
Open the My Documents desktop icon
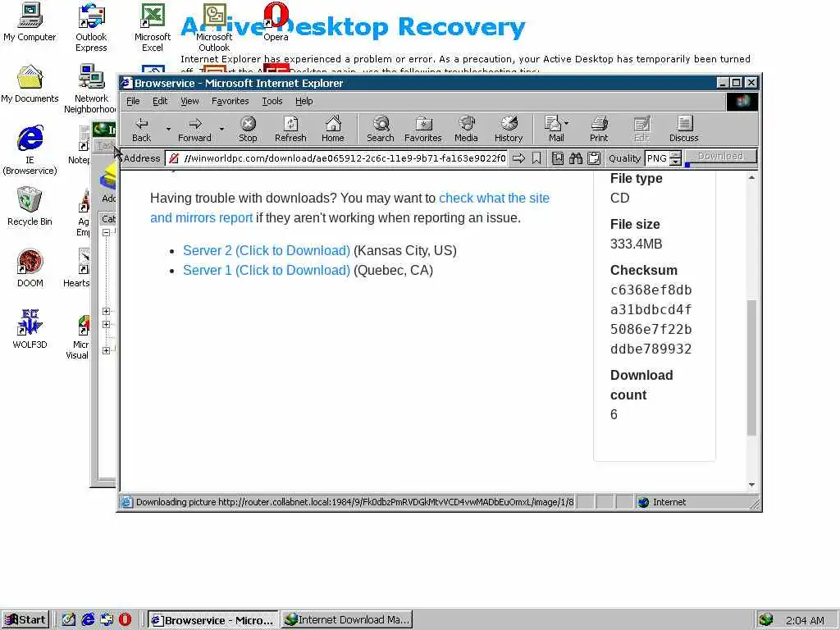30,84
